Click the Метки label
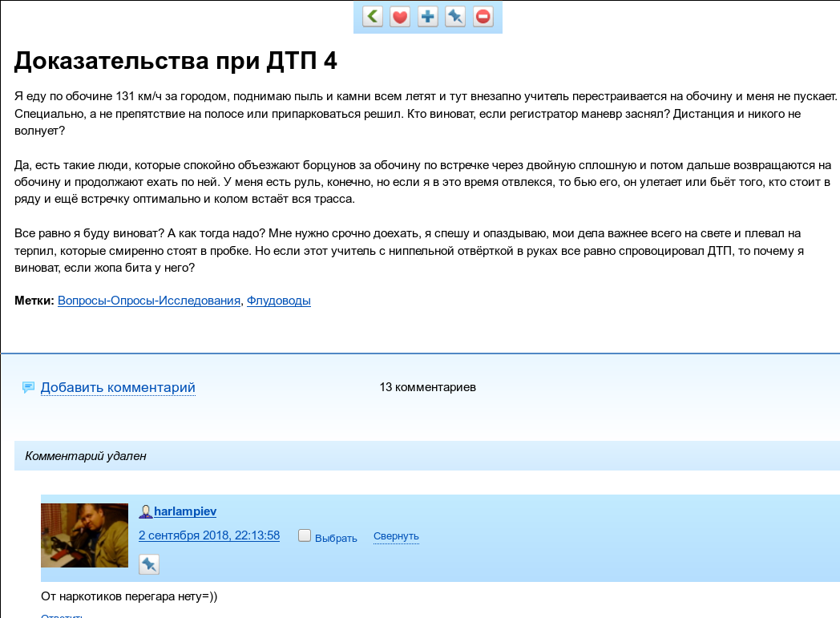 click(34, 301)
